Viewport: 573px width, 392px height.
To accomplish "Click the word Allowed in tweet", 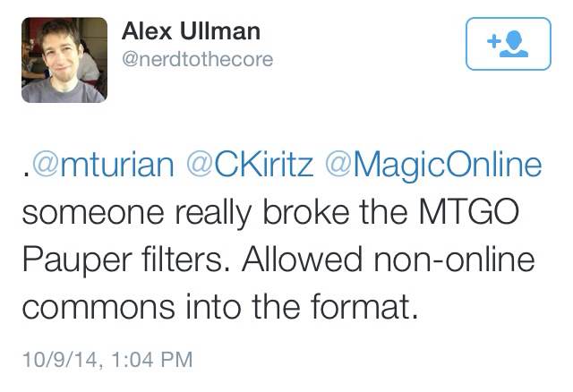I will coord(295,262).
